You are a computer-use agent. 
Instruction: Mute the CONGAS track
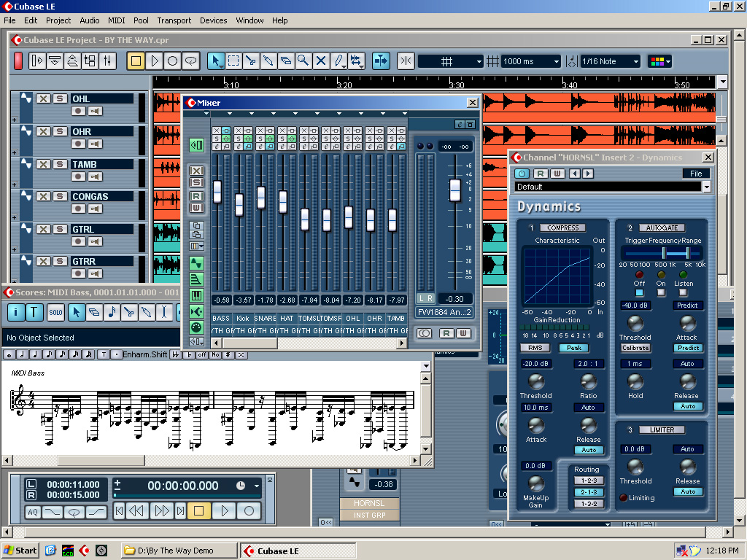[43, 197]
